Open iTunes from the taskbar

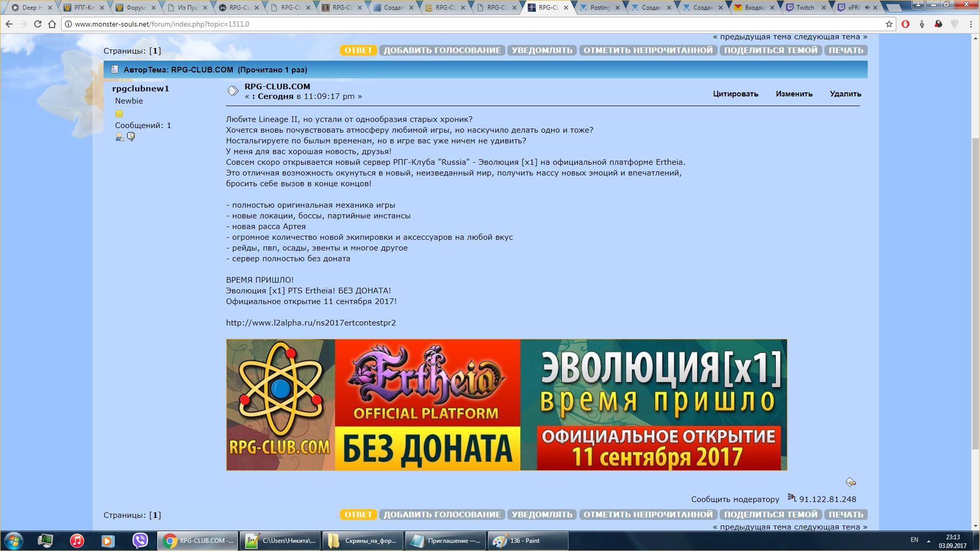click(77, 541)
